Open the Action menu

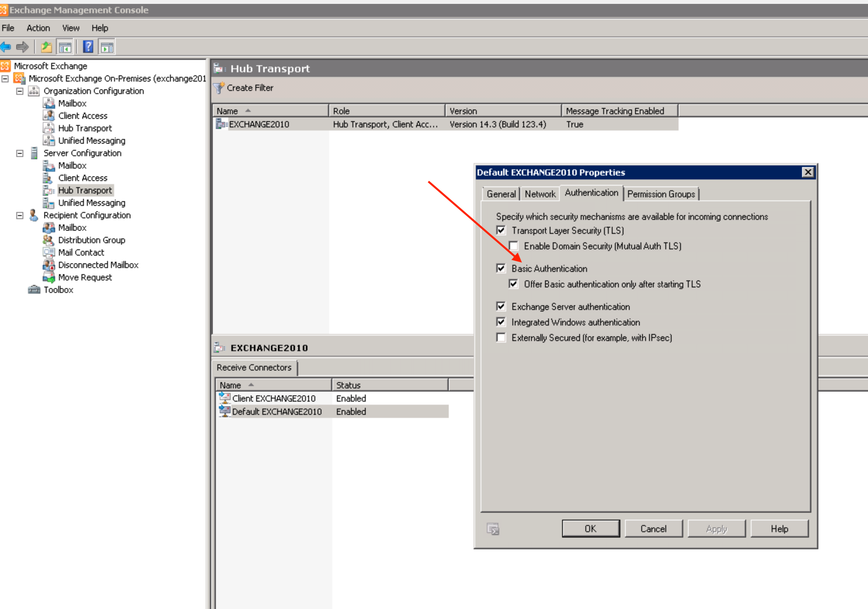coord(38,28)
